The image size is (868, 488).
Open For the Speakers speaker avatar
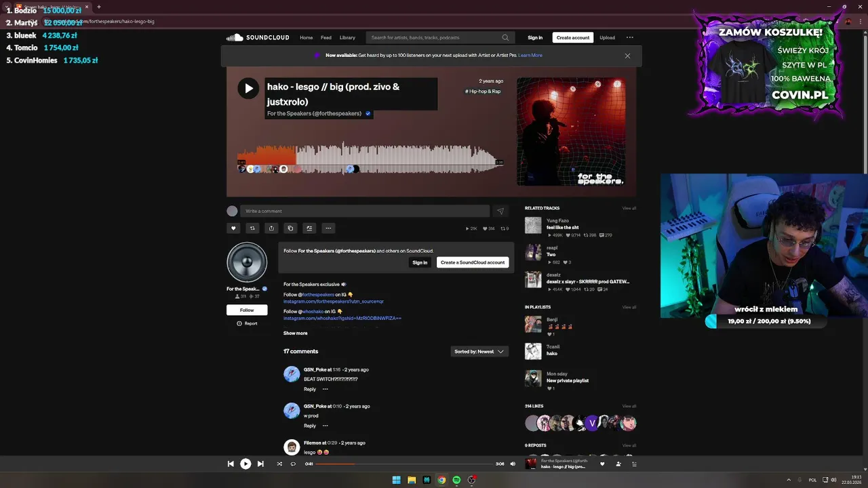coord(247,262)
